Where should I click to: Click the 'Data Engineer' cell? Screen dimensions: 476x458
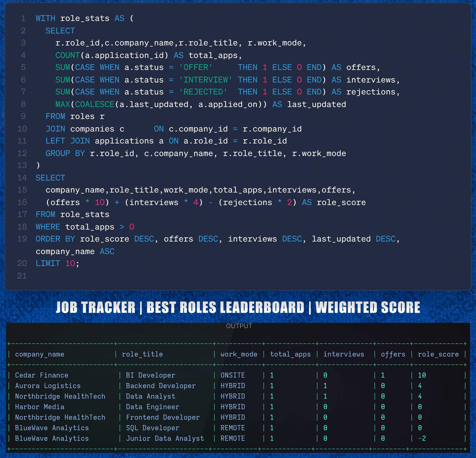152,407
